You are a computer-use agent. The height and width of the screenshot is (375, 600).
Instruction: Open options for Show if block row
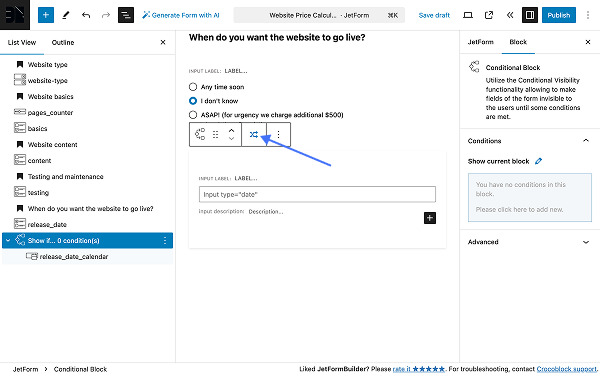coord(165,241)
